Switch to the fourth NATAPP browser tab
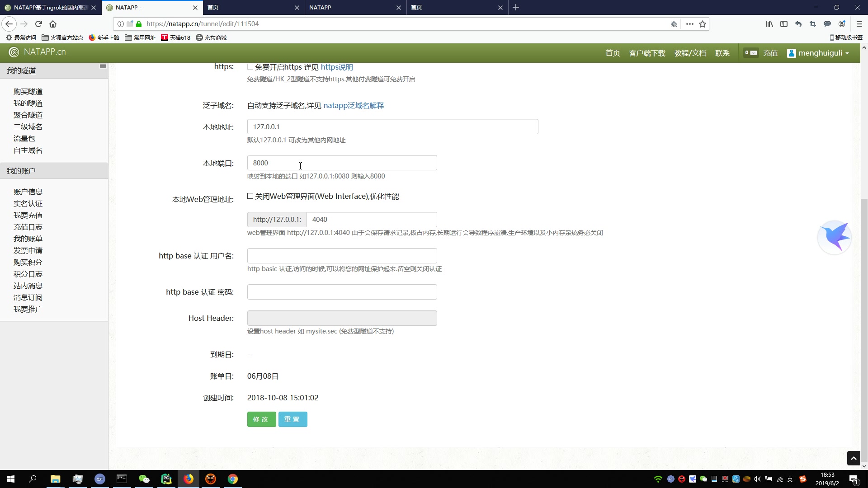 coord(355,7)
